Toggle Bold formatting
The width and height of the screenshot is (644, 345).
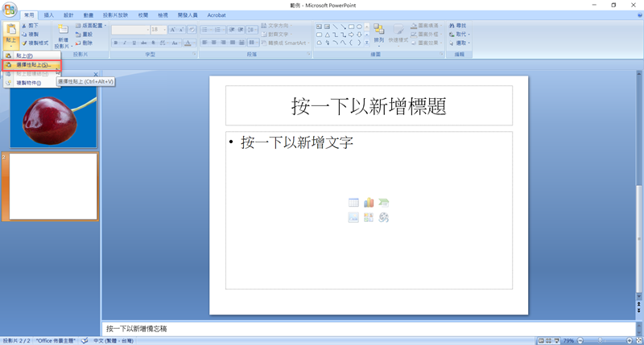tap(116, 43)
